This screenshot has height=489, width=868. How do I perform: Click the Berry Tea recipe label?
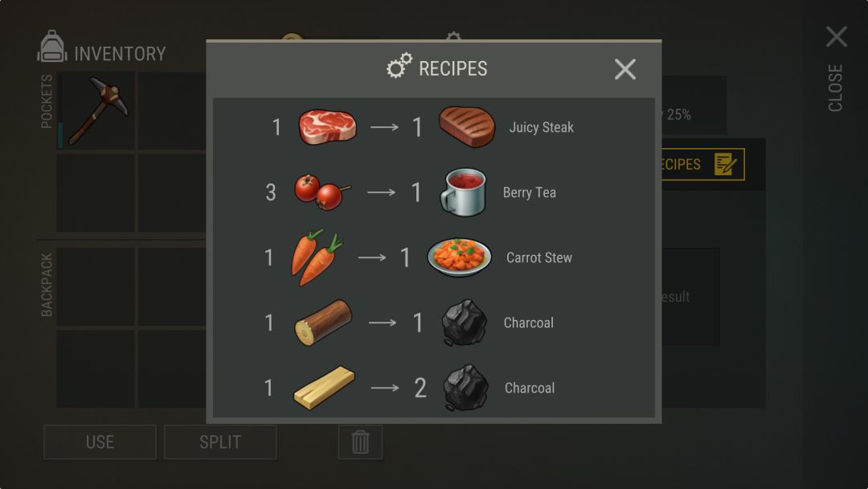pyautogui.click(x=529, y=193)
